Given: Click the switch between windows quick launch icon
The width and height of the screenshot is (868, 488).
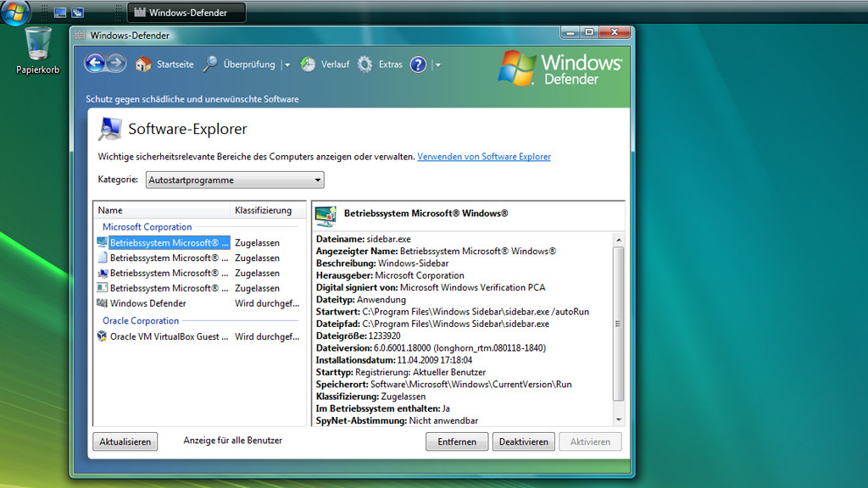Looking at the screenshot, I should click(77, 12).
